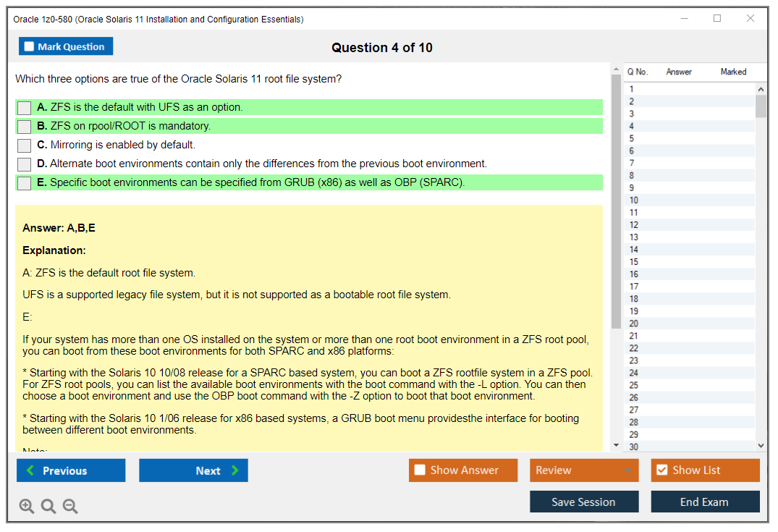The image size is (778, 532).
Task: Click End Exam button
Action: point(705,502)
